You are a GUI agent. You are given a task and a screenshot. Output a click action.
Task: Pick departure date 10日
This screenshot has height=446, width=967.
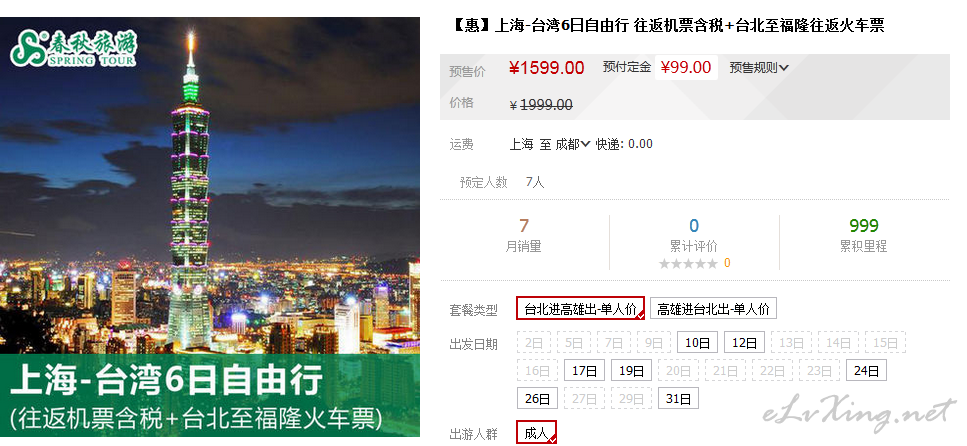(697, 342)
